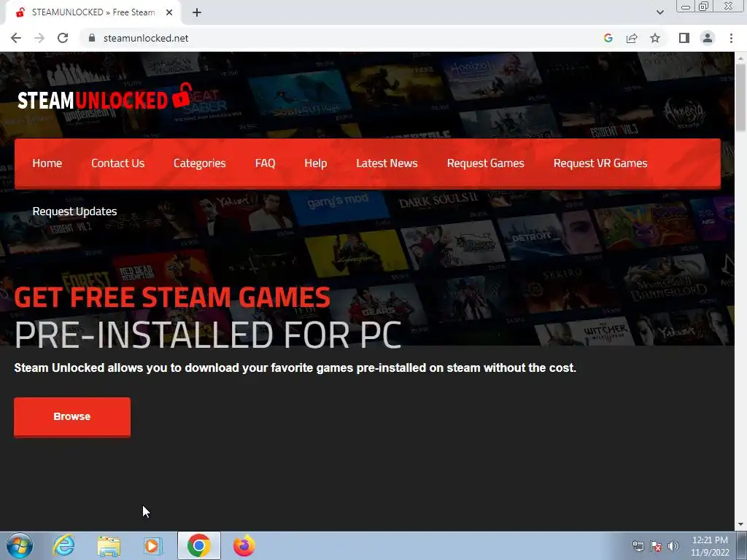
Task: Restore down the Chrome window
Action: click(x=704, y=7)
